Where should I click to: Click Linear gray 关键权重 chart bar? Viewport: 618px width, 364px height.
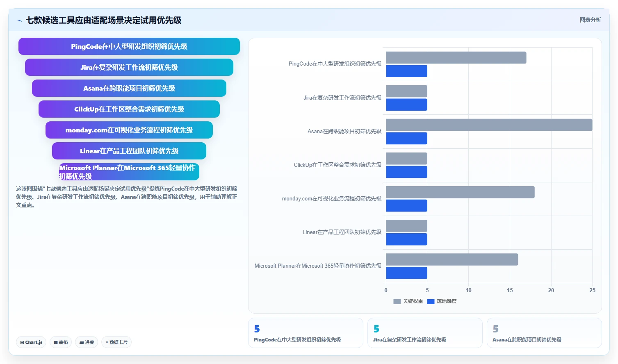point(406,225)
